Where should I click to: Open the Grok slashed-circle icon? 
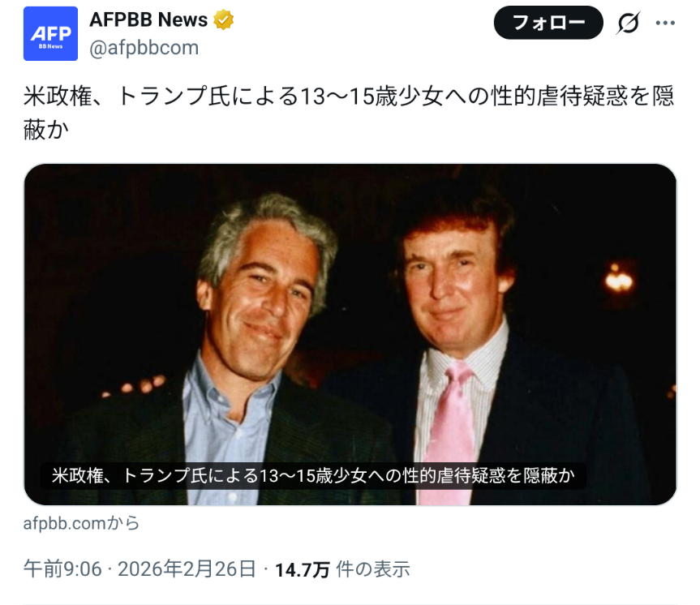click(629, 23)
